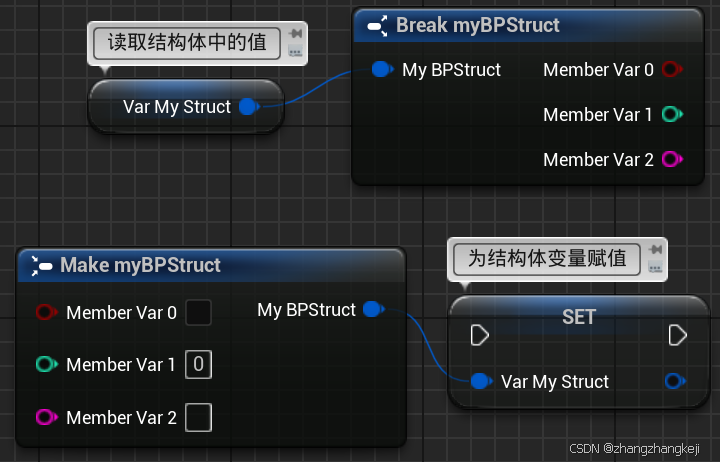Toggle visibility of the 为结构体变量赋值 comment bubble
This screenshot has height=462, width=720.
(x=655, y=267)
